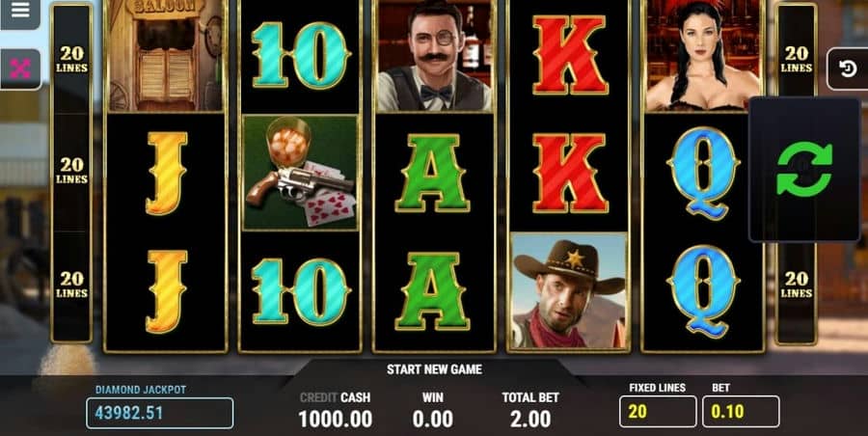The width and height of the screenshot is (868, 436).
Task: Select the dark-haired woman symbol
Action: 703,55
